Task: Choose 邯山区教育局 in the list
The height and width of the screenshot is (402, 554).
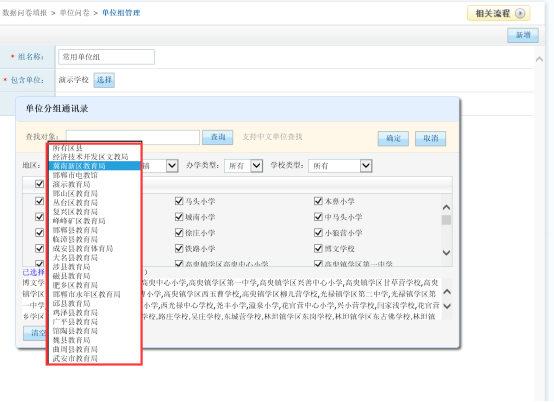Action: tap(75, 193)
